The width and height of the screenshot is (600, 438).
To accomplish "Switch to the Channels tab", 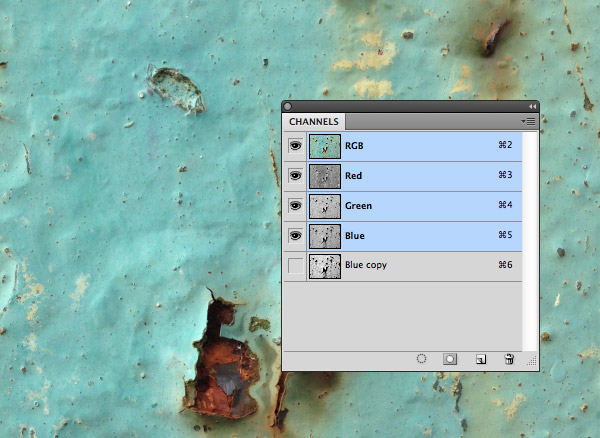I will coord(313,121).
